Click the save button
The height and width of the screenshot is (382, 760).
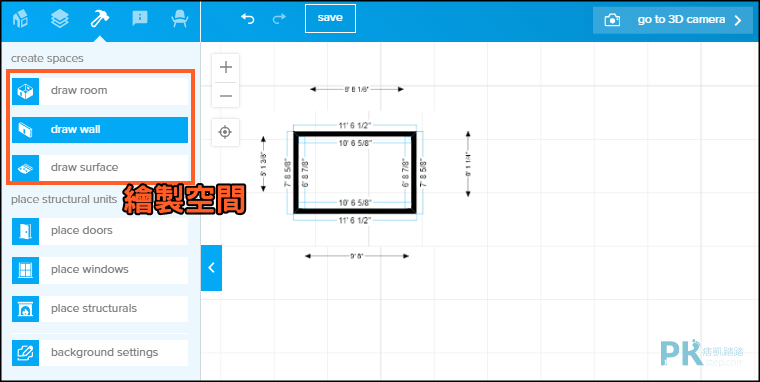[330, 18]
